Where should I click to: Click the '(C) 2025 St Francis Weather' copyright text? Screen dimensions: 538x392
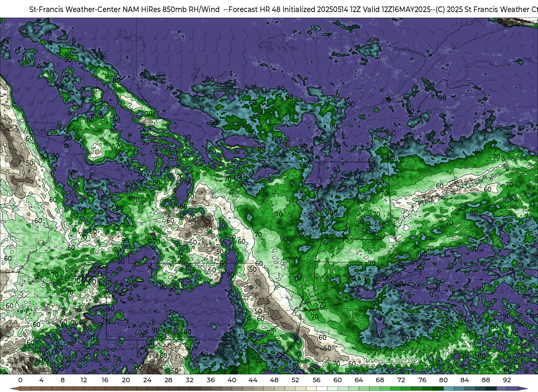(x=482, y=10)
